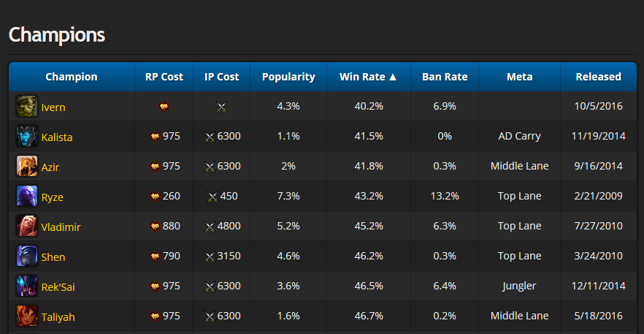Screen dimensions: 644x334
Task: Click the RP fist icon in Rek'Sai's row
Action: tap(155, 287)
